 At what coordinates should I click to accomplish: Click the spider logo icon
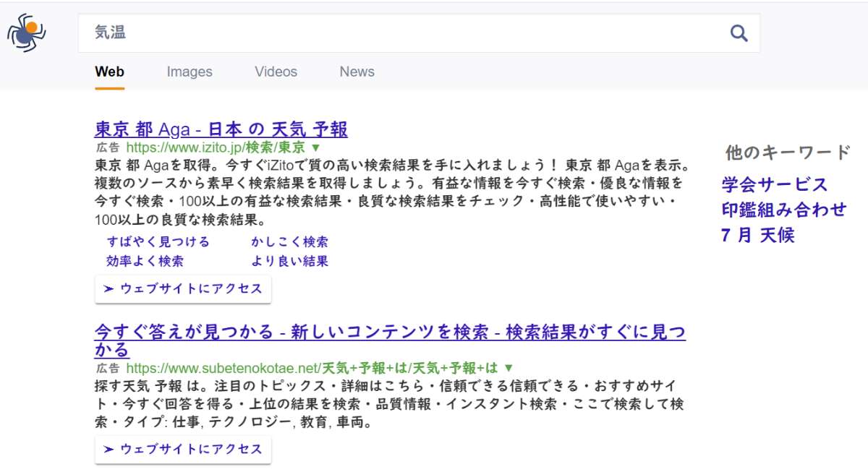[x=27, y=33]
